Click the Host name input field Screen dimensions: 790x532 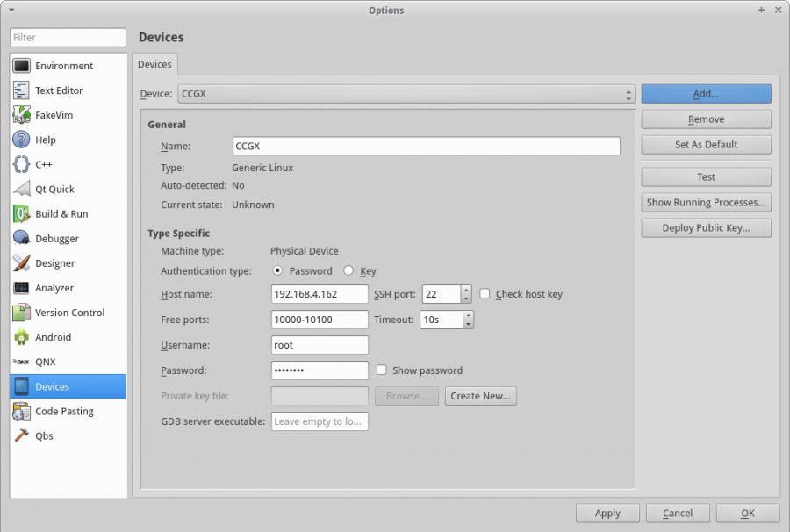(x=320, y=294)
